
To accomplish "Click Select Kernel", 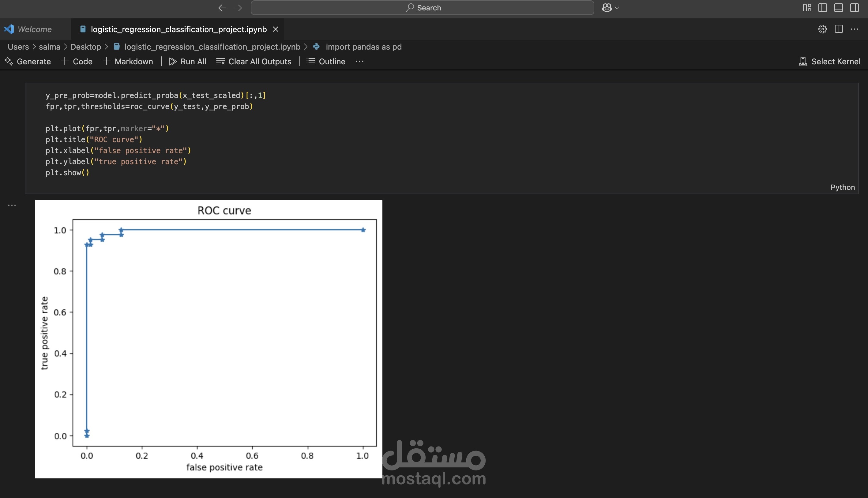I will tap(829, 62).
